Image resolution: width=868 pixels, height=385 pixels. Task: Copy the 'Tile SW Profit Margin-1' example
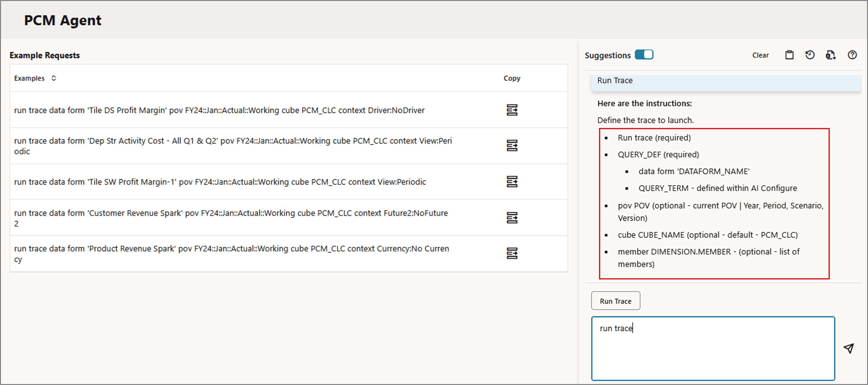[x=512, y=182]
